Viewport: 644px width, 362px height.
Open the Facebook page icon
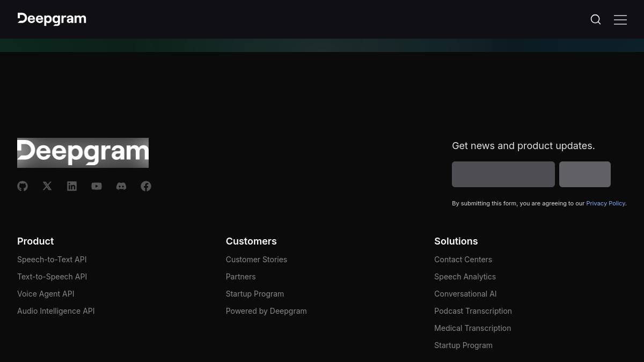146,186
